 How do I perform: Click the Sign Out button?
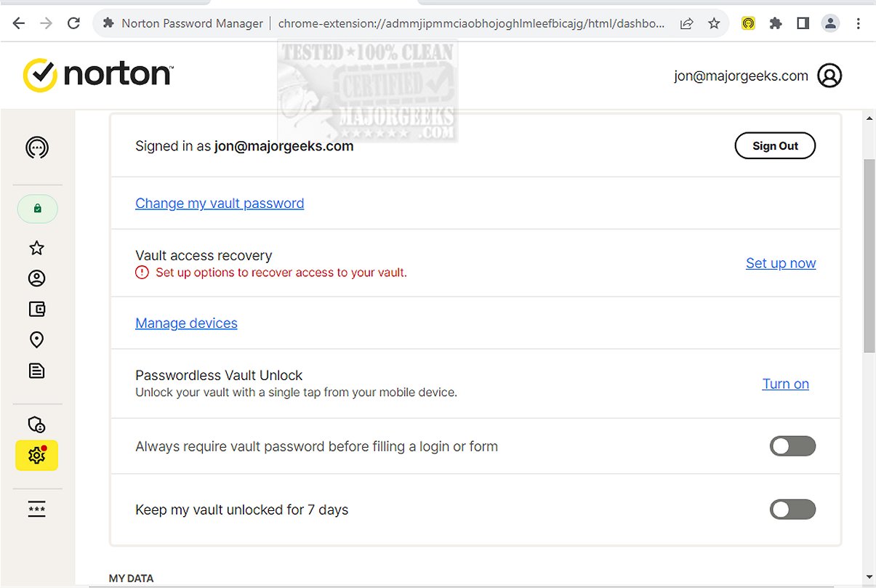pyautogui.click(x=775, y=146)
